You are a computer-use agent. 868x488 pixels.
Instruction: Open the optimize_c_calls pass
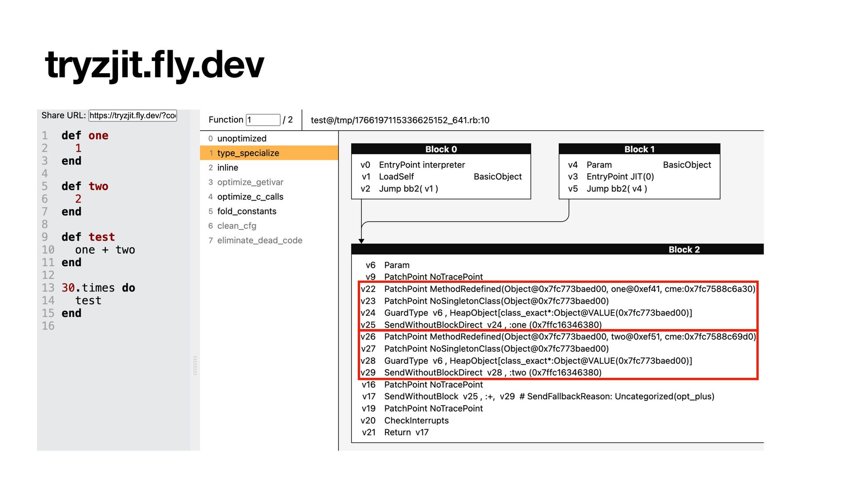point(250,197)
